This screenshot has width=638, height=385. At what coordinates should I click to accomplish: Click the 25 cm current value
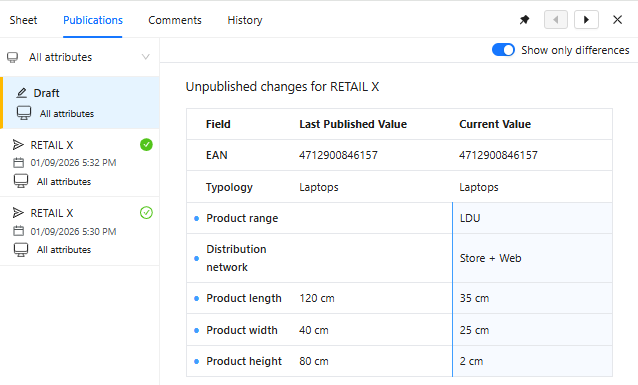[474, 330]
